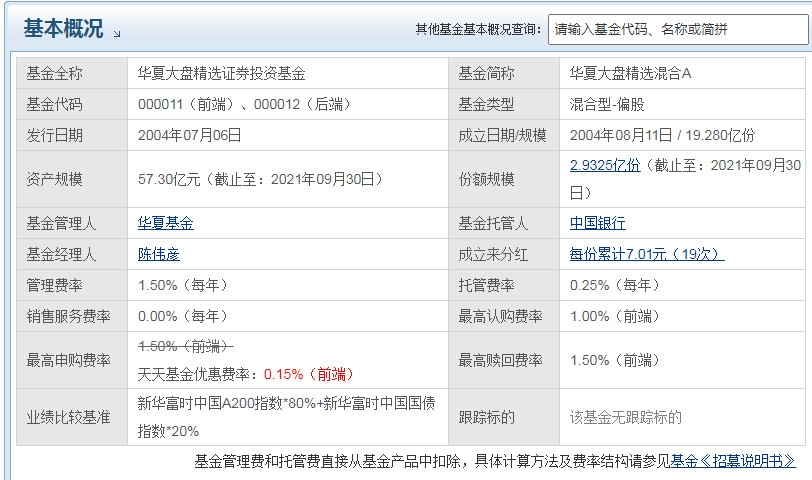Select the 业绩比较基准 row label
The image size is (812, 480).
pos(68,417)
